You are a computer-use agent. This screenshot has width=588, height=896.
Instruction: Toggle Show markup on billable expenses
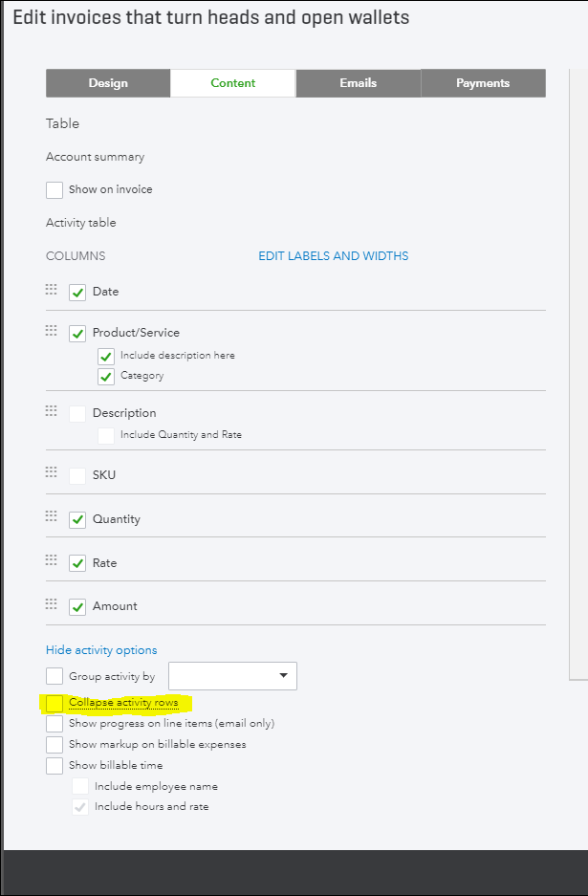[54, 744]
